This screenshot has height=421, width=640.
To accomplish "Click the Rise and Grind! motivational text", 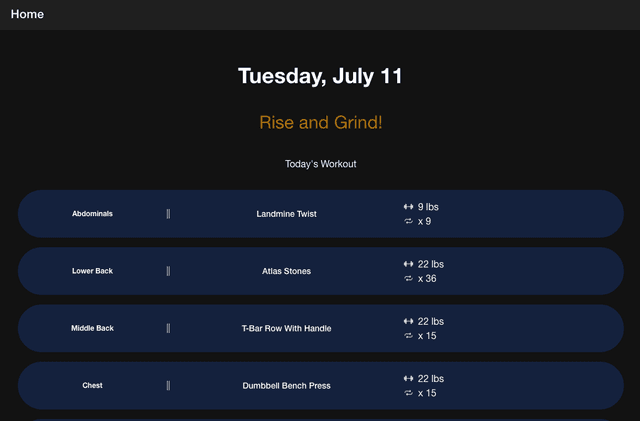I will tap(320, 122).
